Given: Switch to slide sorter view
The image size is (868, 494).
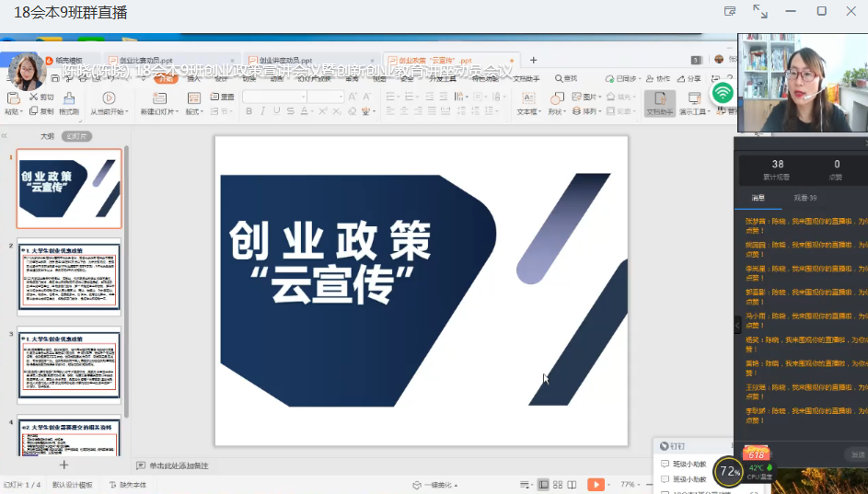Looking at the screenshot, I should point(558,485).
